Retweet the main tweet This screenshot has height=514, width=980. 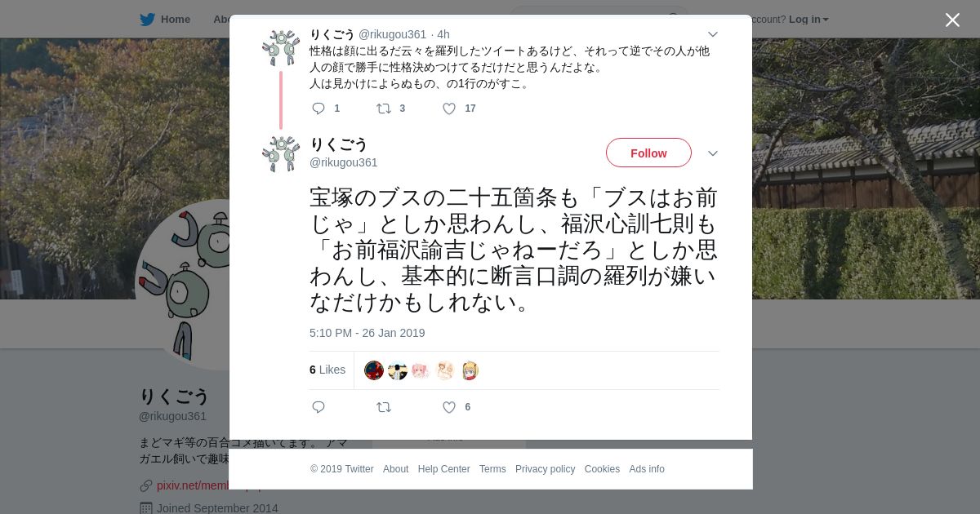point(383,407)
